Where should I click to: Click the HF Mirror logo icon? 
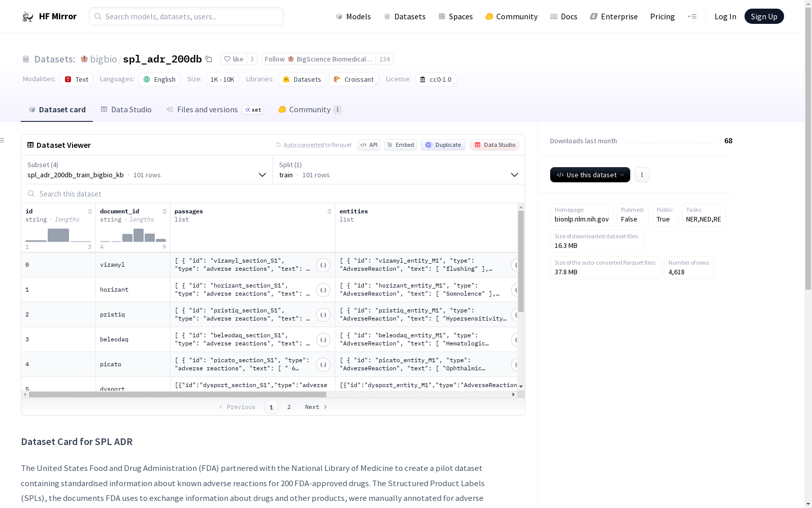(x=27, y=17)
